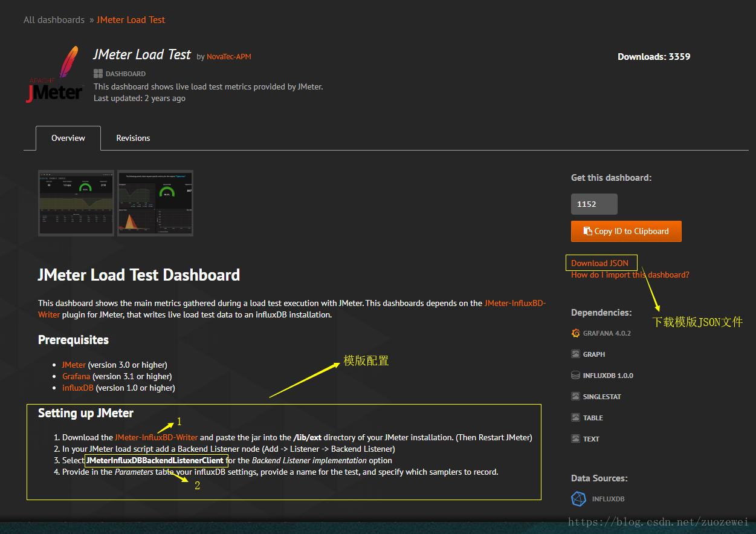Click the SINGLESTAT dependency label
756x534 pixels.
[602, 397]
